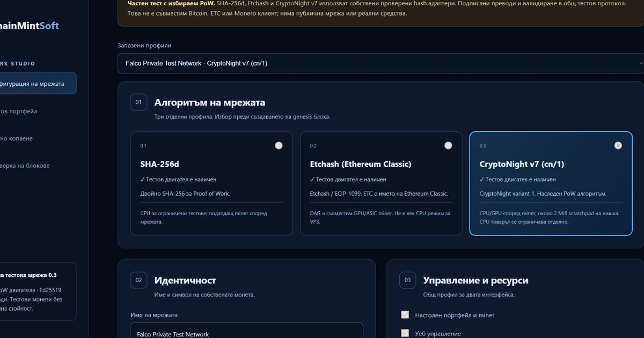Screen dimensions: 644x338
Task: Click the 'Идентичност' section title
Action: pos(185,281)
